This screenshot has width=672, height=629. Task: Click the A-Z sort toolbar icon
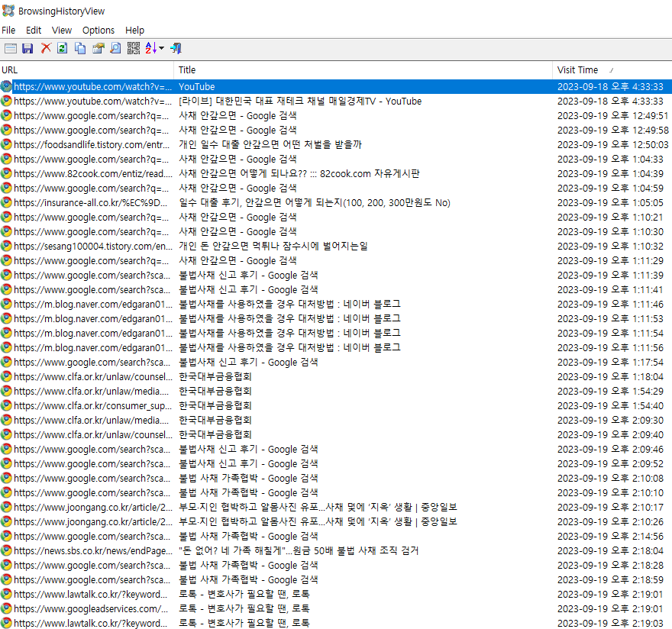click(151, 48)
